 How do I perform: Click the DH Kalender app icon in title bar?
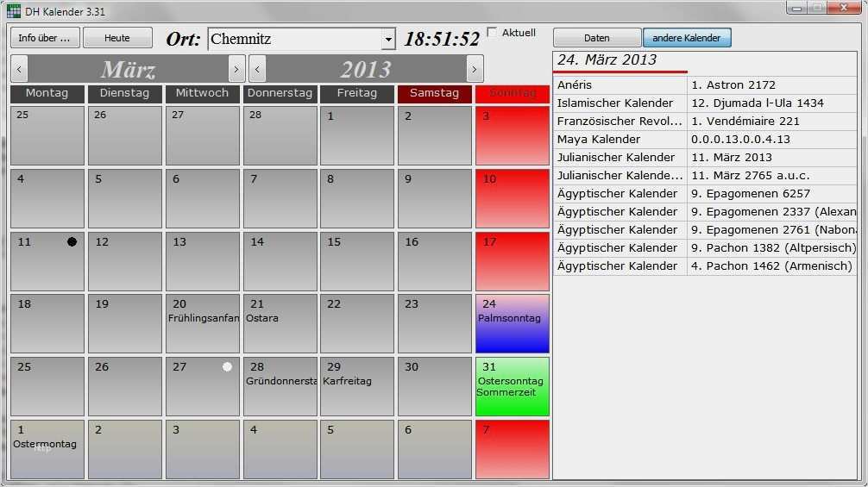click(x=14, y=10)
